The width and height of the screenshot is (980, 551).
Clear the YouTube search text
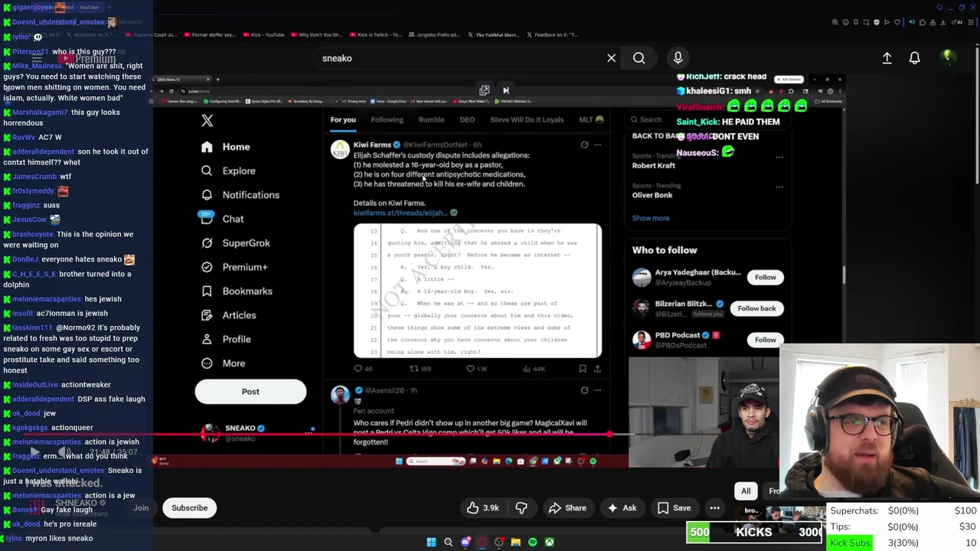click(611, 58)
